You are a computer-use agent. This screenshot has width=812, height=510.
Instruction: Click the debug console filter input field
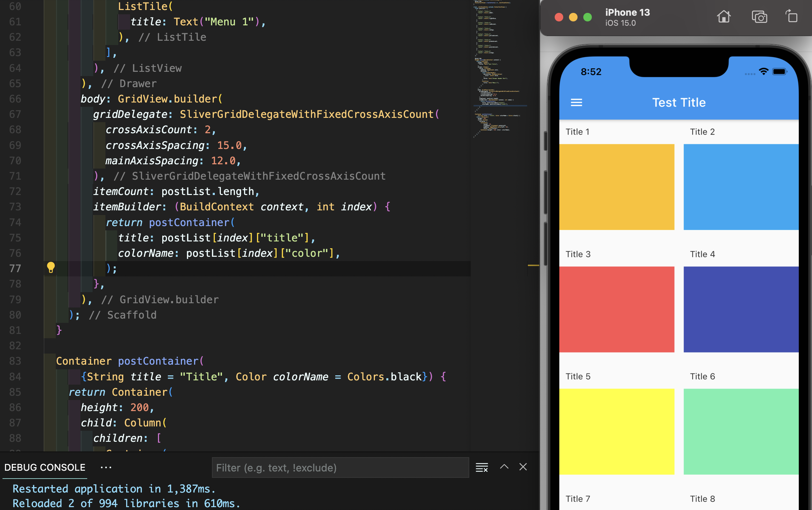pos(340,467)
